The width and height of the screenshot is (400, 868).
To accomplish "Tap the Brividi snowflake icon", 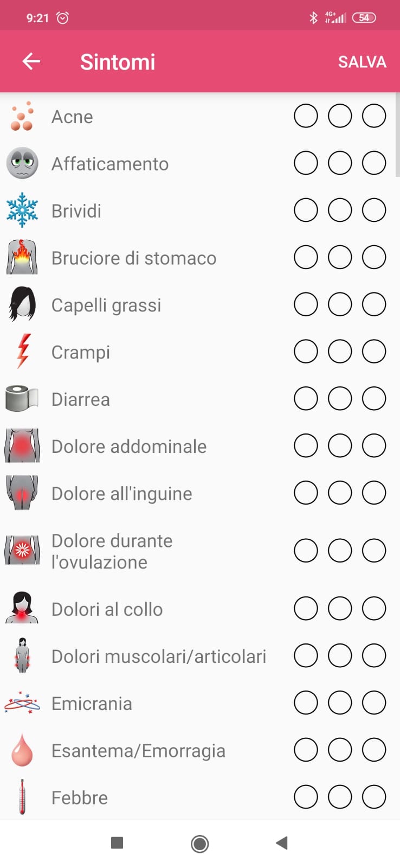I will tap(22, 210).
